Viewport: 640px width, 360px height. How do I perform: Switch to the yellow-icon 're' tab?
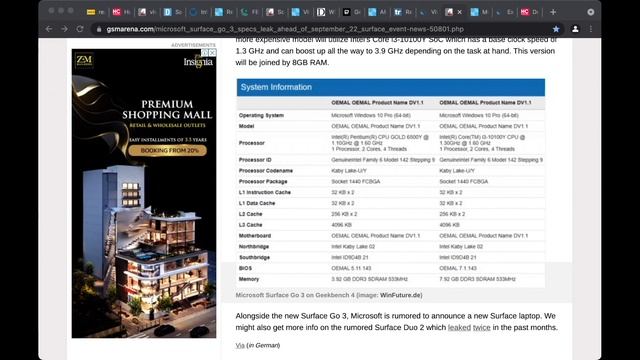pyautogui.click(x=96, y=12)
